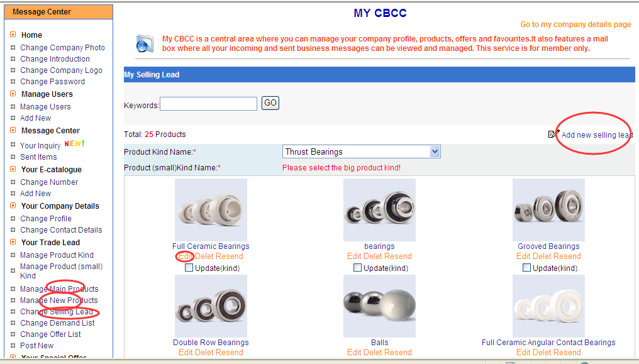Open the Double Row Bearings product thumbnail
Image resolution: width=639 pixels, height=364 pixels.
pyautogui.click(x=211, y=306)
